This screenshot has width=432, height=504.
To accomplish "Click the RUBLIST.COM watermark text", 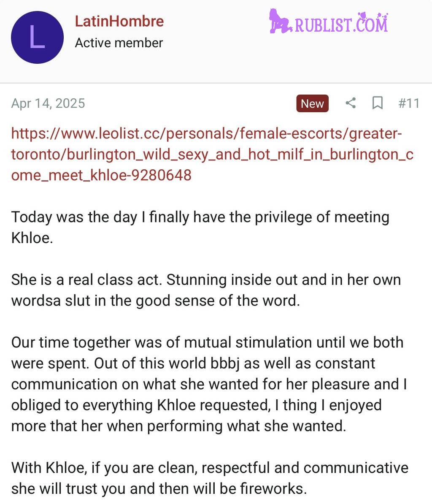I will 341,25.
